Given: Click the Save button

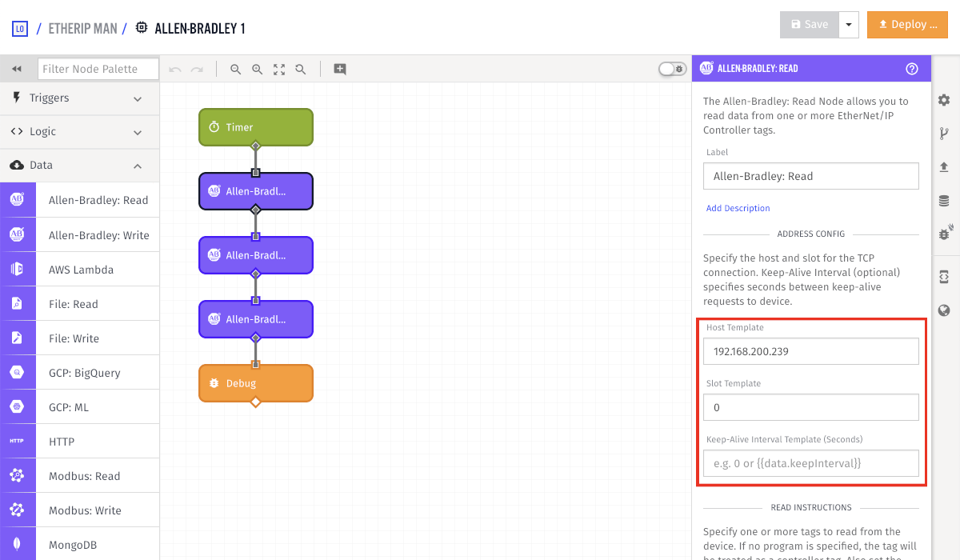Looking at the screenshot, I should (810, 25).
